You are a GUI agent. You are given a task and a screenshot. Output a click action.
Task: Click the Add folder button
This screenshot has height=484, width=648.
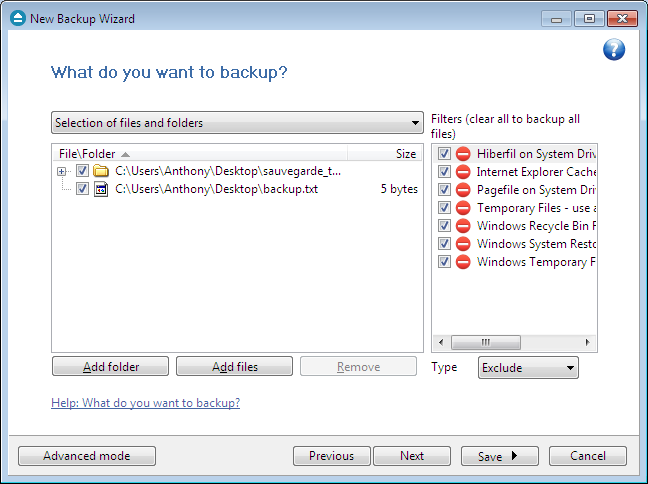tap(110, 367)
